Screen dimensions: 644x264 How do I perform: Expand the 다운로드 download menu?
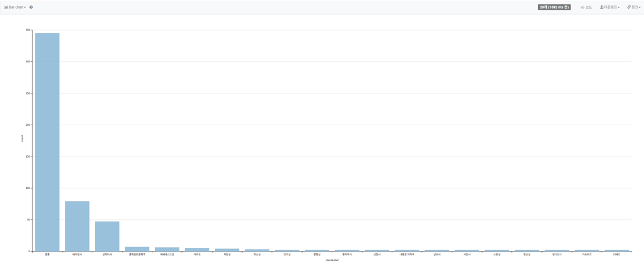[x=610, y=7]
